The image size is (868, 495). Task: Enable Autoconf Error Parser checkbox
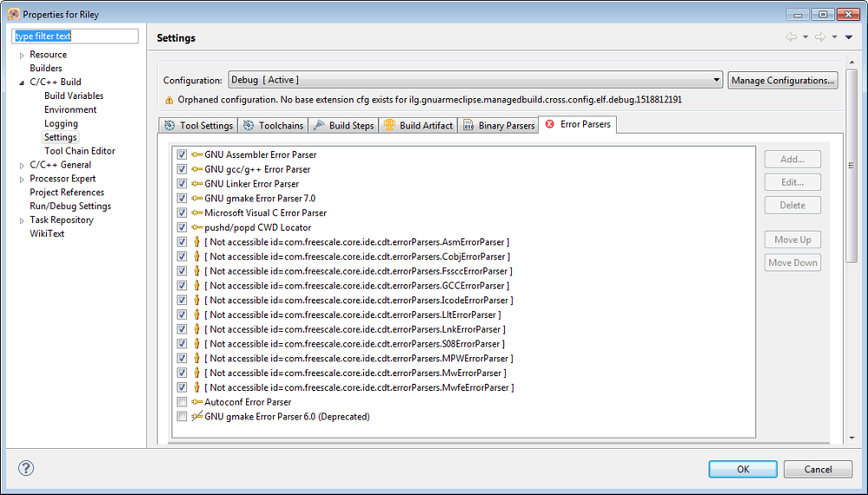[x=182, y=402]
